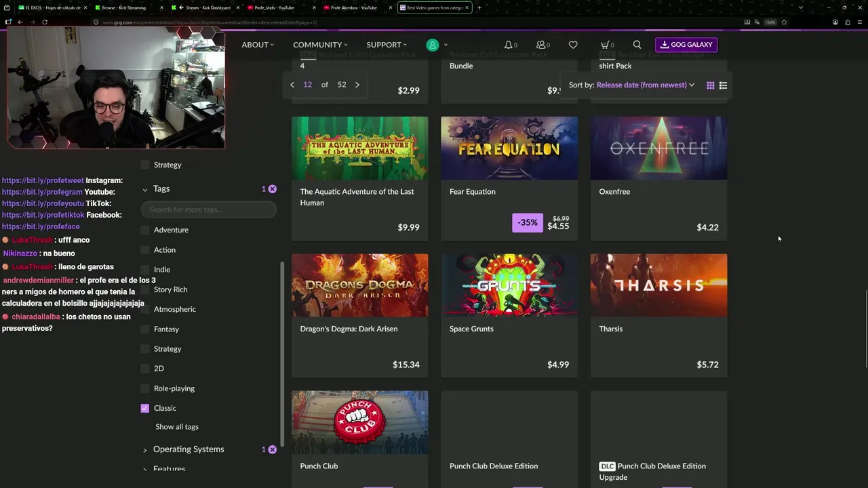Go to previous results page arrow
Viewport: 868px width, 488px height.
pos(292,85)
